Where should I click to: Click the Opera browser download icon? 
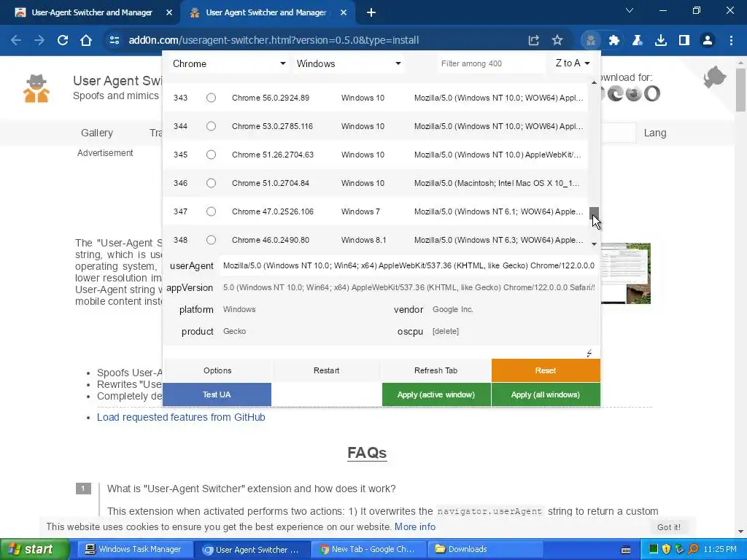pos(652,93)
